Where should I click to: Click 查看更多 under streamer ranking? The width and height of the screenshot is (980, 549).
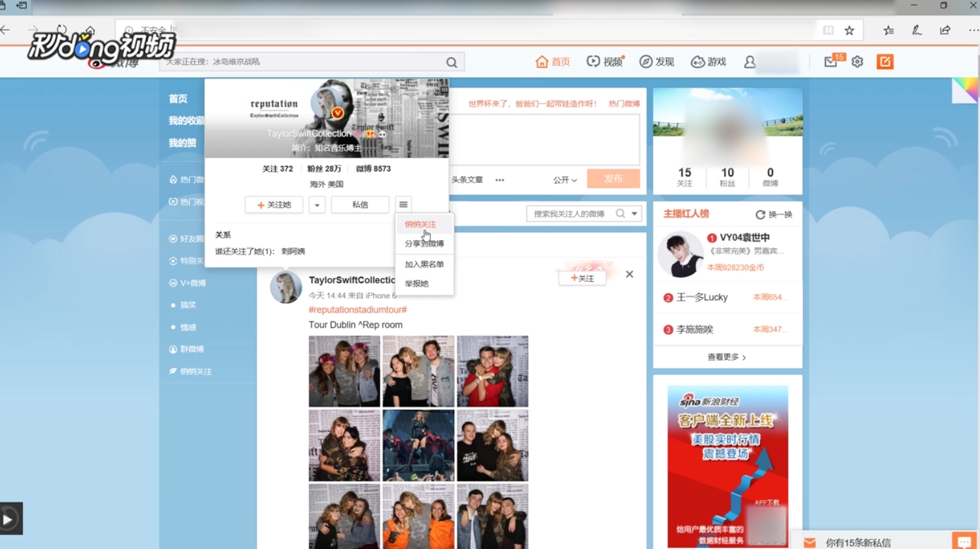coord(727,357)
